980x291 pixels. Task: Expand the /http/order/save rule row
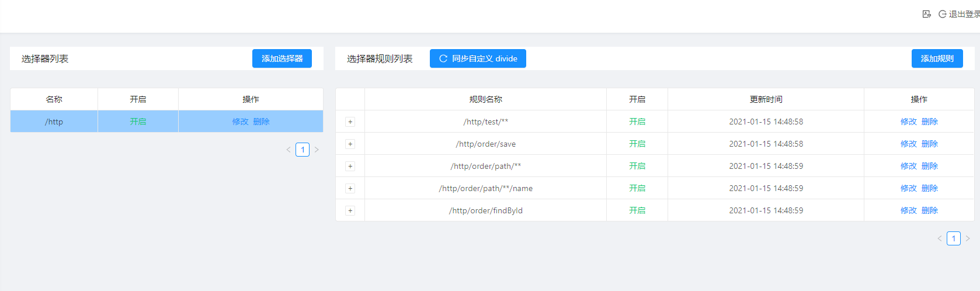click(x=350, y=144)
